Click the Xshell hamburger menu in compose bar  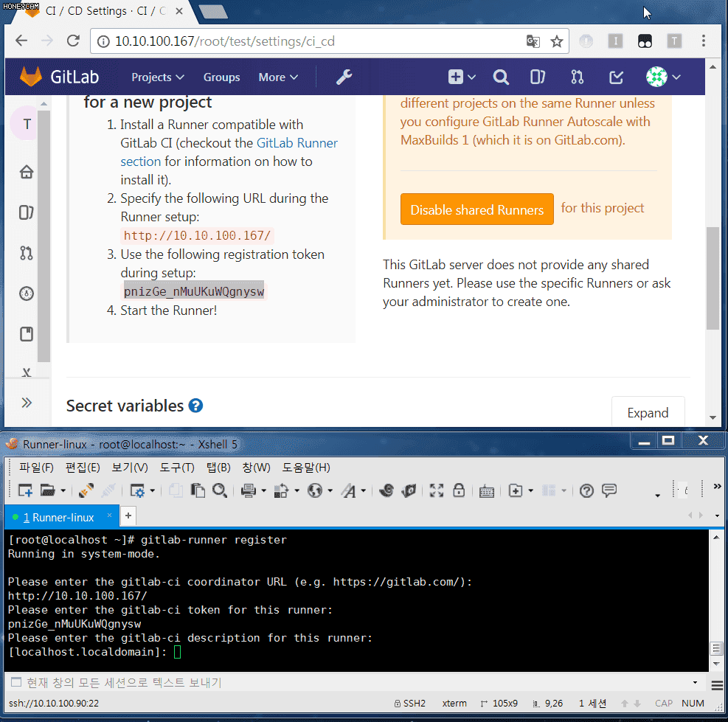tap(717, 685)
